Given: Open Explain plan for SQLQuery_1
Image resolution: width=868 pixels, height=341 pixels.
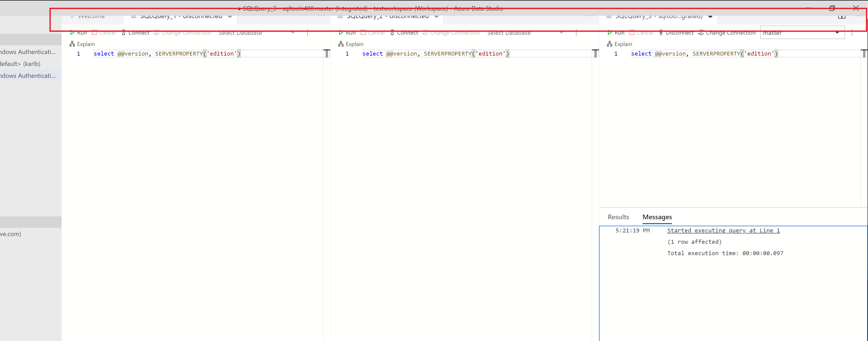Looking at the screenshot, I should [82, 44].
